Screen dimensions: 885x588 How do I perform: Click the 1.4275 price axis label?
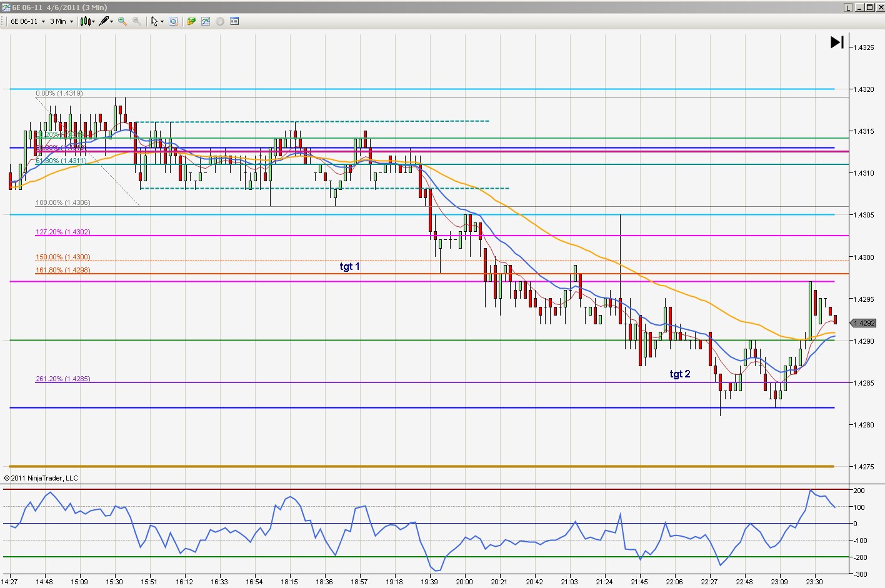[864, 467]
